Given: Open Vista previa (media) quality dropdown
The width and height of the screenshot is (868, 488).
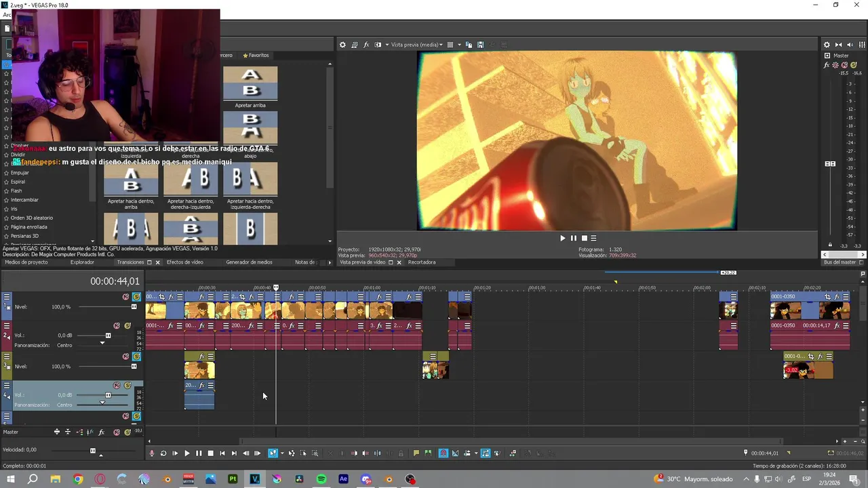Looking at the screenshot, I should [x=417, y=45].
